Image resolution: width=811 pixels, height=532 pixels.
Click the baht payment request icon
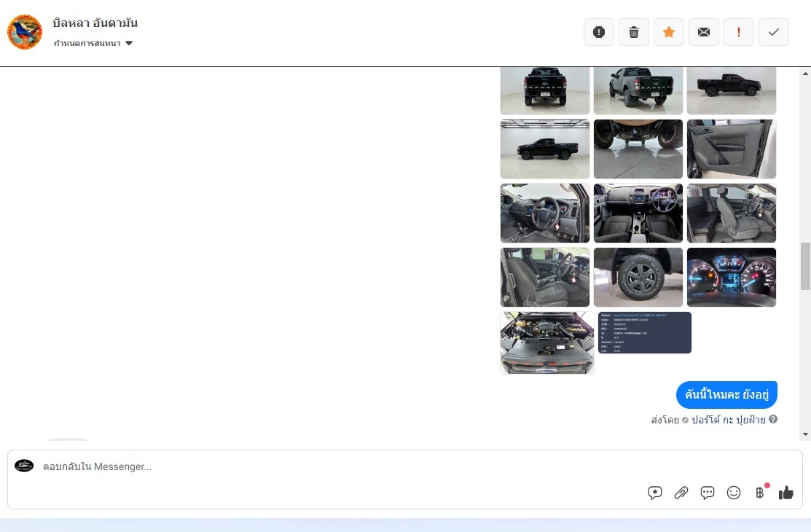coord(760,493)
